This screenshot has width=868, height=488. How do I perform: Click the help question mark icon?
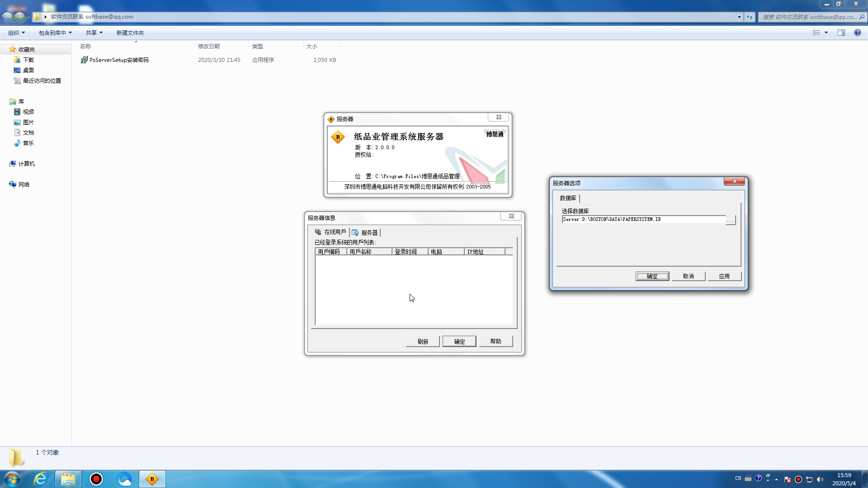point(857,33)
